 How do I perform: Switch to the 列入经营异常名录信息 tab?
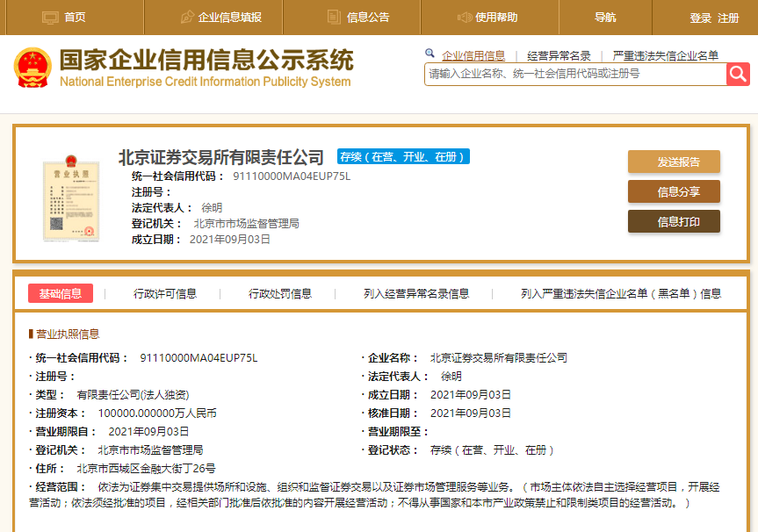click(x=416, y=294)
